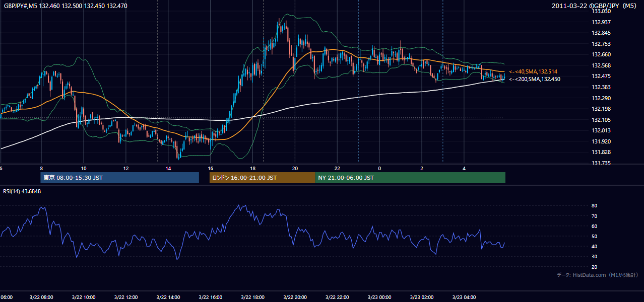
Task: Click price axis label 132.198
Action: [601, 109]
